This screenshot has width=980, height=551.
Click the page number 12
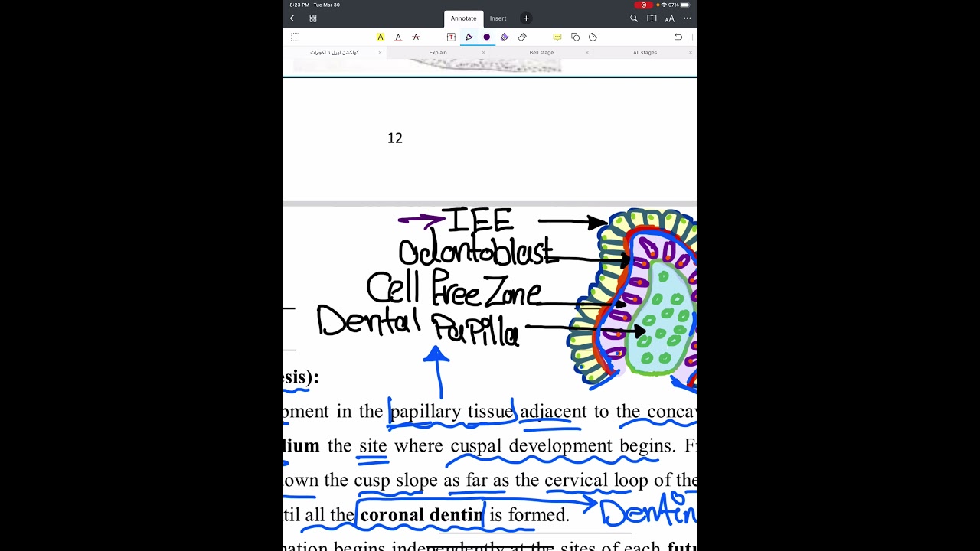click(395, 138)
